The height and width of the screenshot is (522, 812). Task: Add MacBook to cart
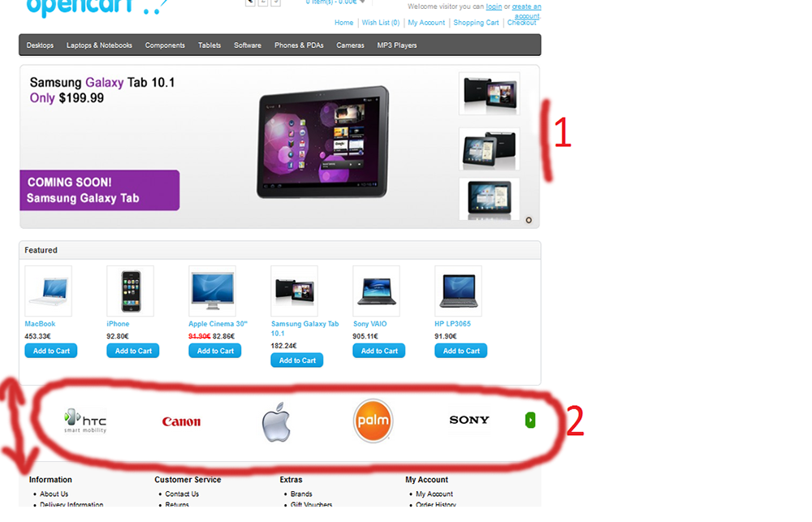[50, 351]
